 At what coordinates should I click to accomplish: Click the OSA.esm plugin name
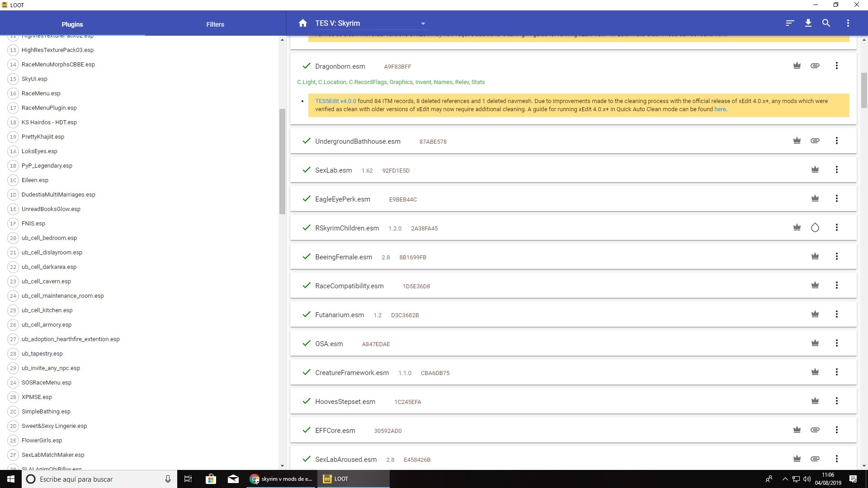[x=329, y=344]
